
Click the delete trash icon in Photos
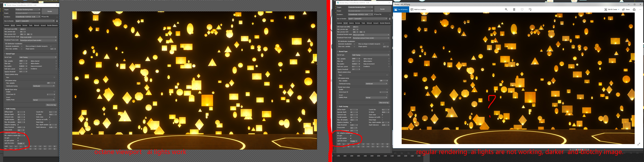pyautogui.click(x=514, y=9)
